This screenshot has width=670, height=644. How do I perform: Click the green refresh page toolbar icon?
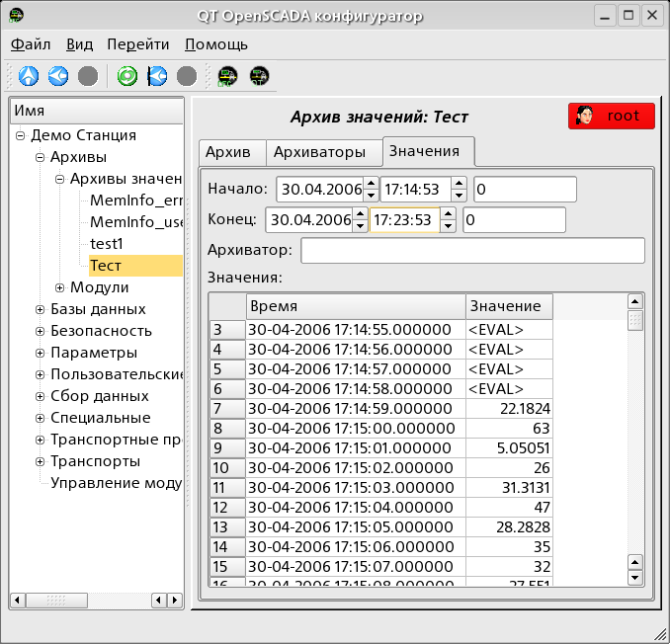(127, 75)
